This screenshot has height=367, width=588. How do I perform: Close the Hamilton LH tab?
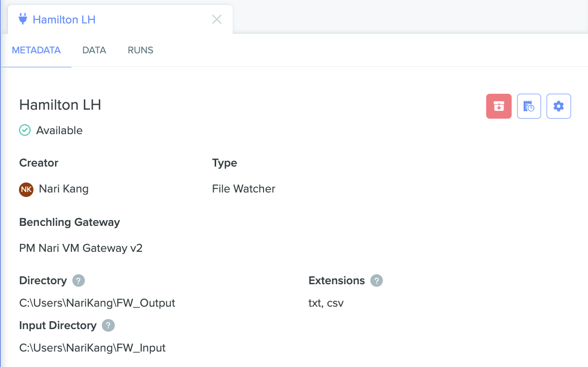tap(217, 19)
